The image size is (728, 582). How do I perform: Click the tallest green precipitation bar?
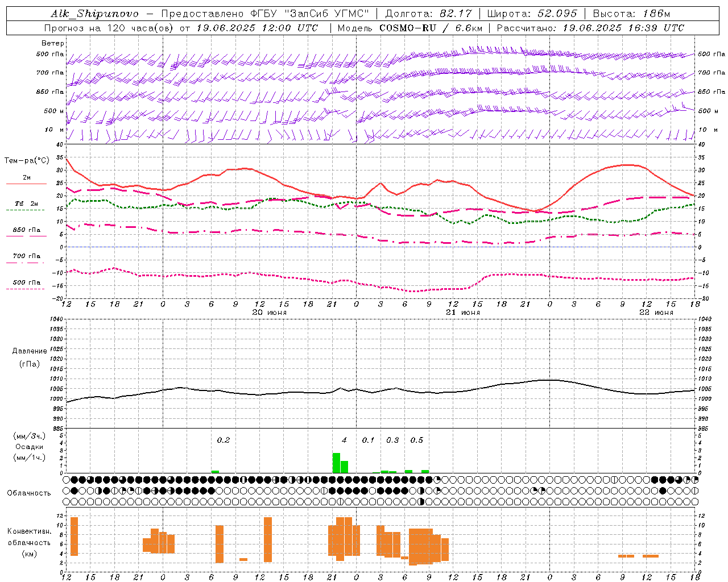pyautogui.click(x=336, y=463)
